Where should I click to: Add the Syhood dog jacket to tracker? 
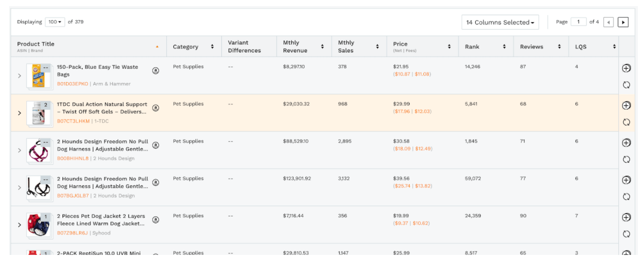626,217
